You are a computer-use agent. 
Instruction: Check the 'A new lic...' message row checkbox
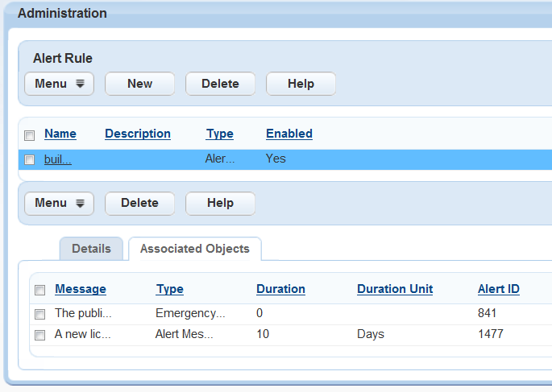click(40, 334)
